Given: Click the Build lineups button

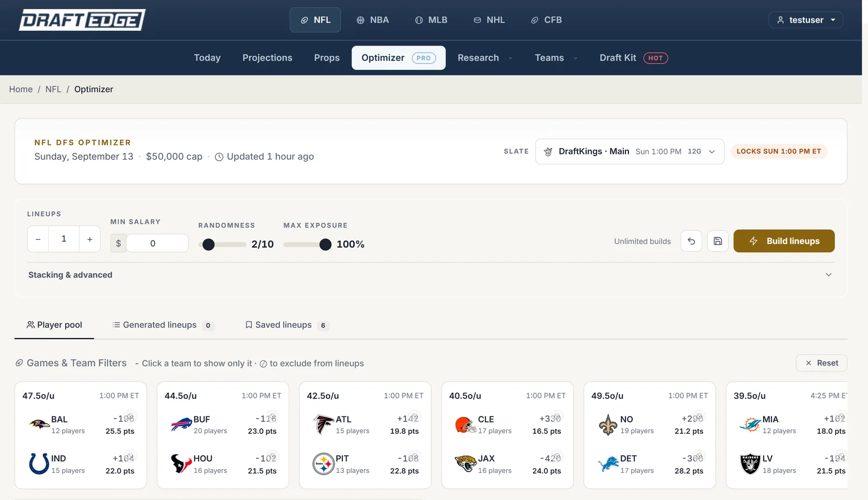Looking at the screenshot, I should point(784,241).
